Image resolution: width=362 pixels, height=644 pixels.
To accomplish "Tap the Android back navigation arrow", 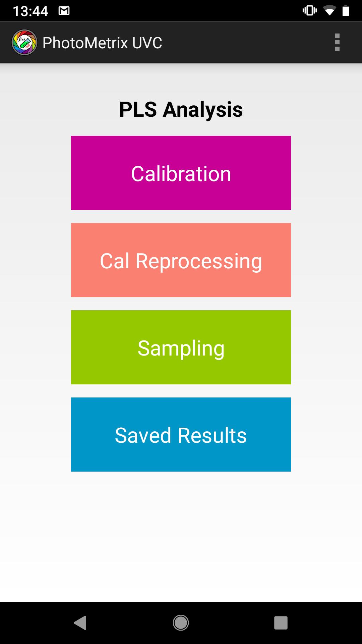I will point(80,623).
